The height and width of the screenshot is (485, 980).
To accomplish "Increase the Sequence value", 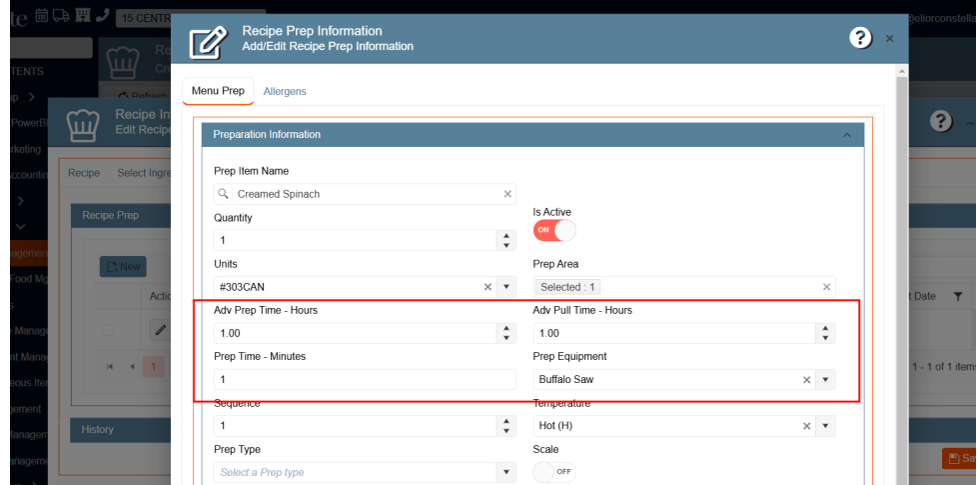I will (x=506, y=421).
